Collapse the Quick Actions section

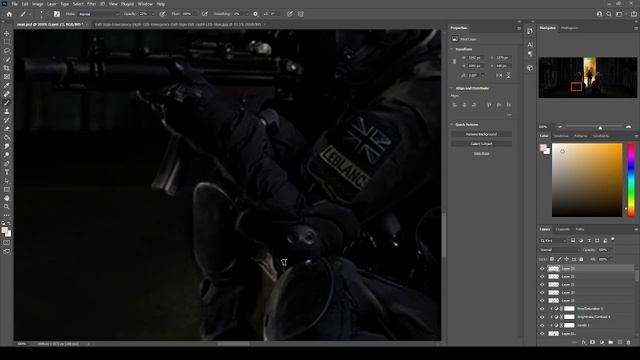point(452,124)
